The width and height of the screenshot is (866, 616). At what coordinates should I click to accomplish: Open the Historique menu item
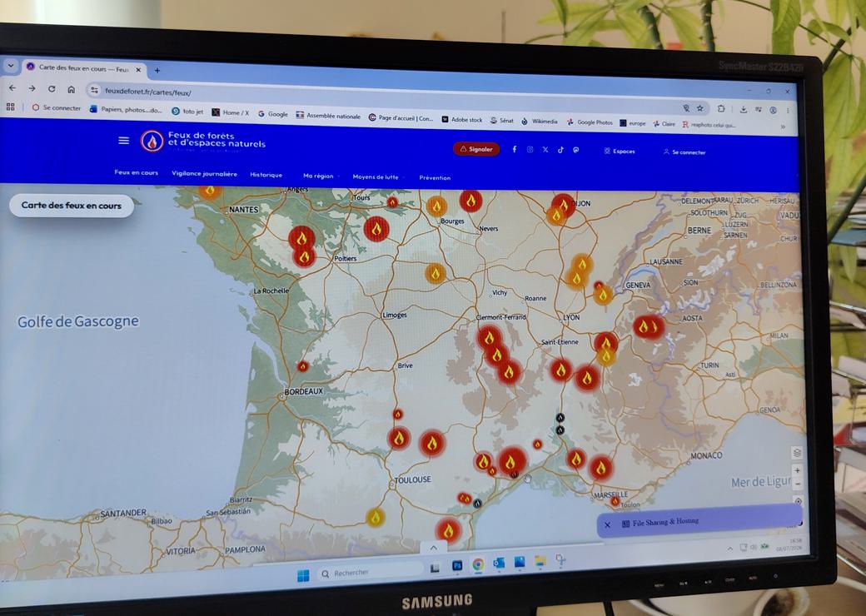click(266, 175)
